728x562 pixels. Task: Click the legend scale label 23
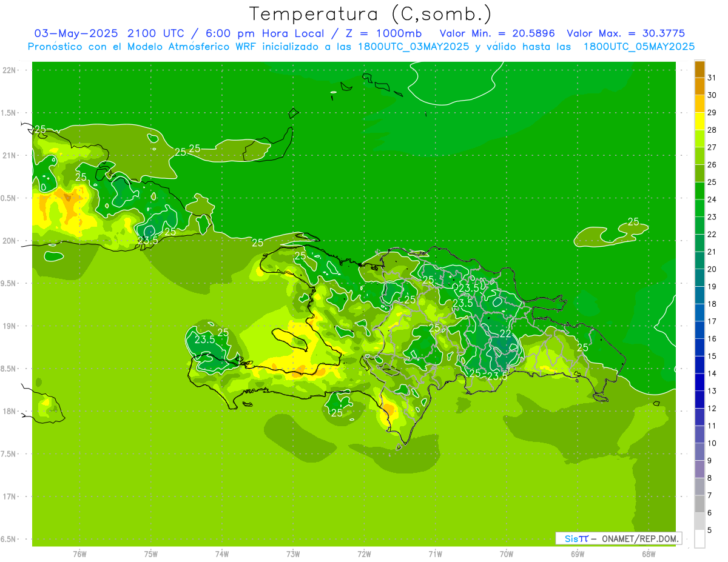coord(712,217)
